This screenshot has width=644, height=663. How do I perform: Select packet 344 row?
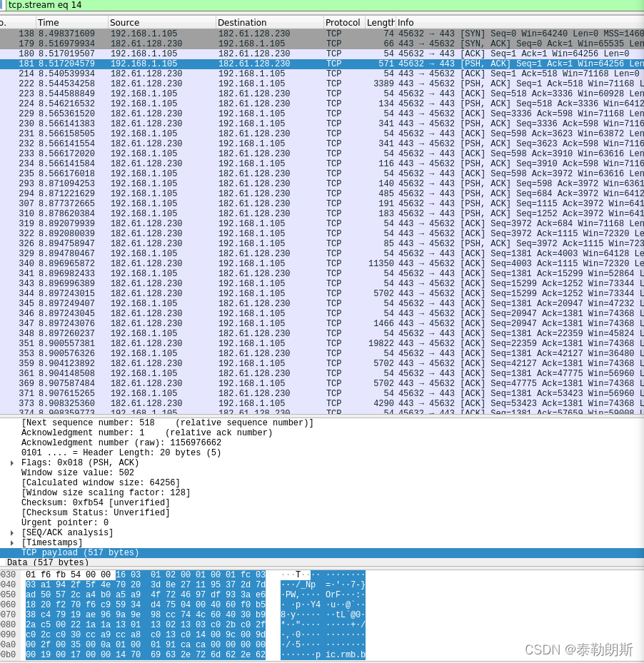click(x=322, y=293)
